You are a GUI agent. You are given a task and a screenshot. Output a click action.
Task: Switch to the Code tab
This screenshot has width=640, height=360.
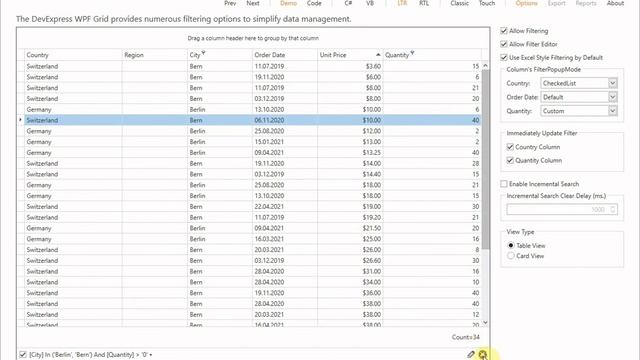[x=314, y=3]
